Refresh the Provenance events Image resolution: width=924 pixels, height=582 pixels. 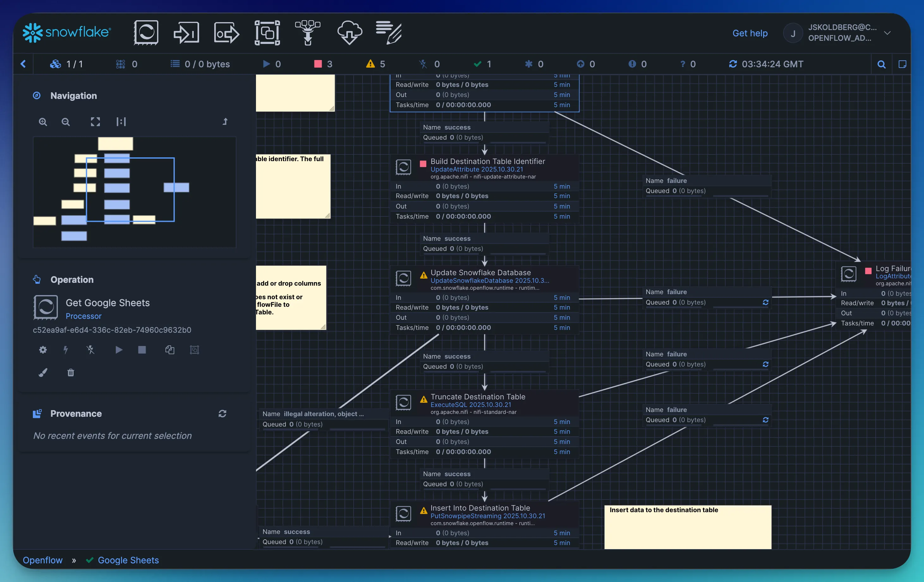click(222, 414)
